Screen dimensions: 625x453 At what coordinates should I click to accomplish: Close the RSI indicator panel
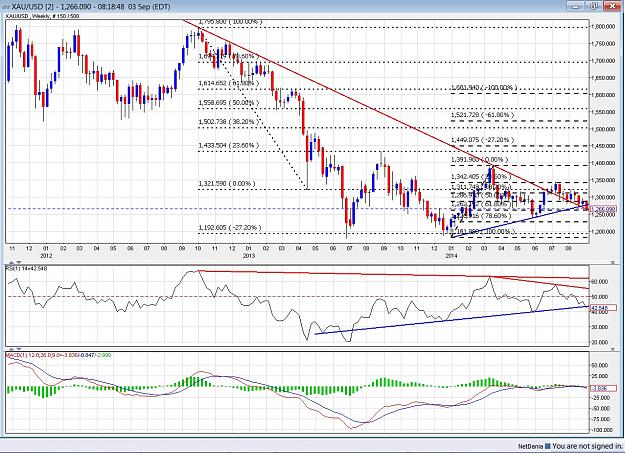(x=613, y=262)
